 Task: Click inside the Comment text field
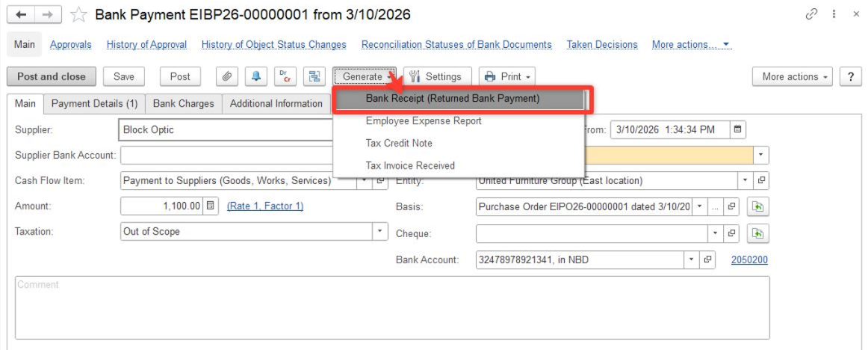coord(391,307)
